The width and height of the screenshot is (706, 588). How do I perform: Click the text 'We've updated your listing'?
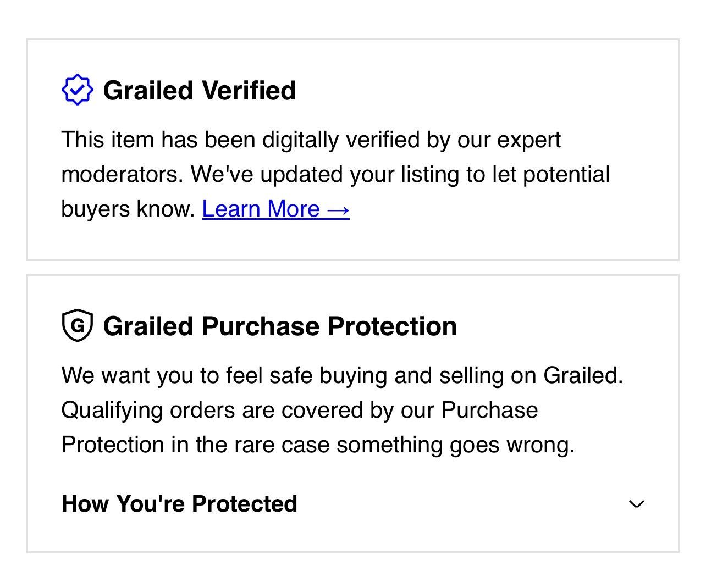coord(326,174)
